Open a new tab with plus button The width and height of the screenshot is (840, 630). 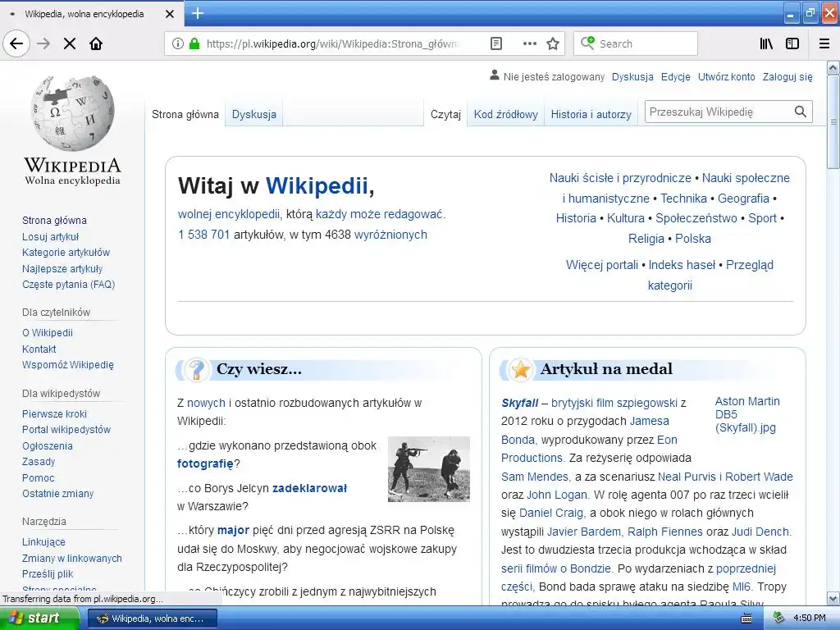198,13
